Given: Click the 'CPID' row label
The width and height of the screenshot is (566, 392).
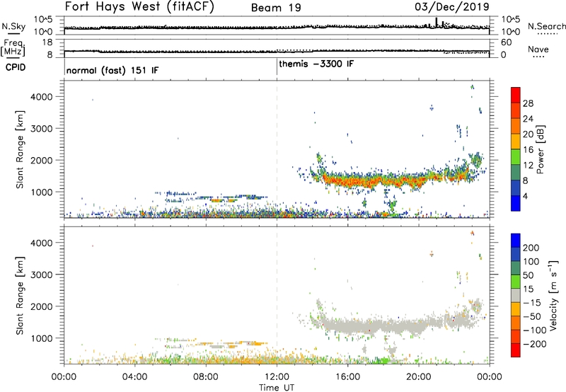Looking at the screenshot, I should coord(16,67).
